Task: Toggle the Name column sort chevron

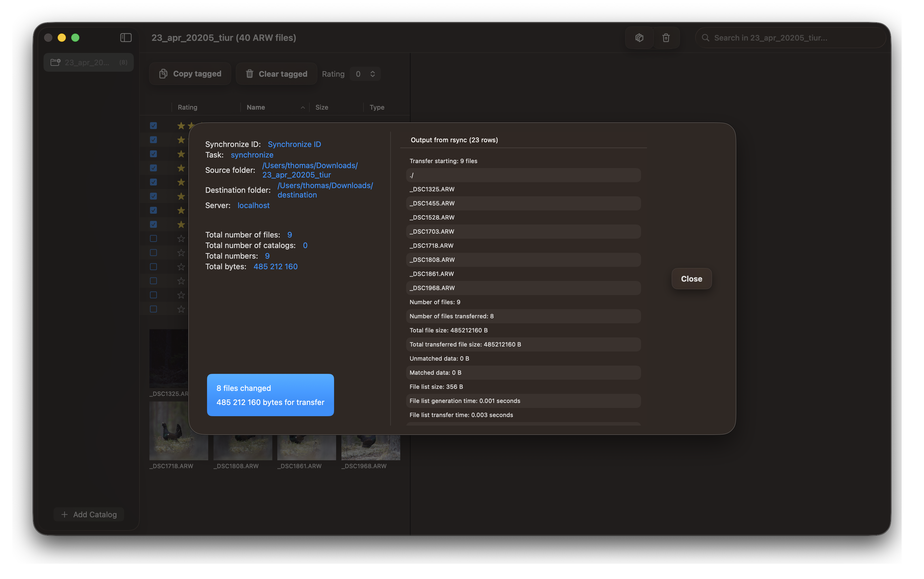Action: pos(302,107)
